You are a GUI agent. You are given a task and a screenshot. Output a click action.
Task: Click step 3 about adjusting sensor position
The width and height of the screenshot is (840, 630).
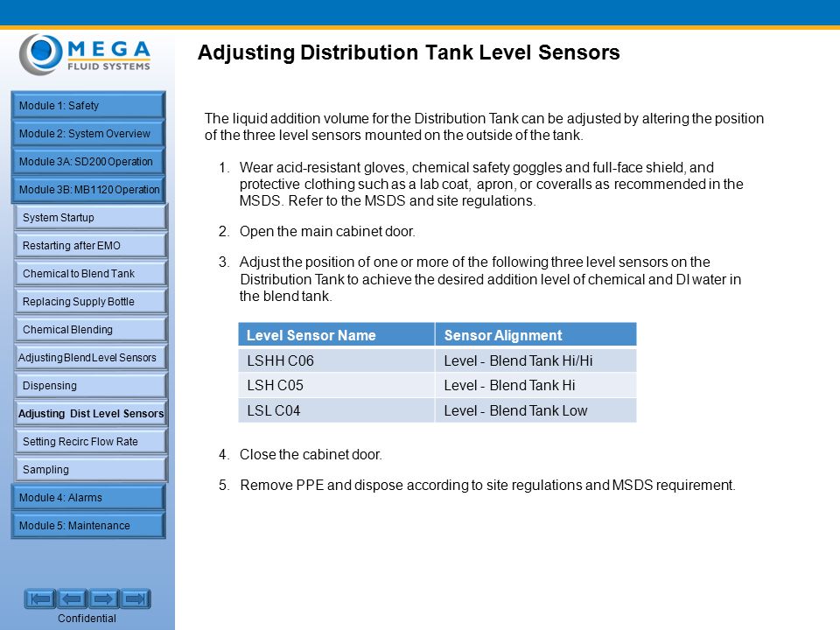(480, 278)
